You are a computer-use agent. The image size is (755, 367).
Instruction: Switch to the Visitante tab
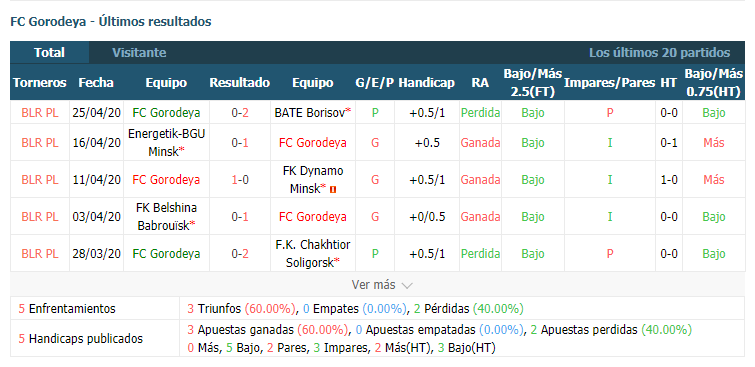pos(139,52)
